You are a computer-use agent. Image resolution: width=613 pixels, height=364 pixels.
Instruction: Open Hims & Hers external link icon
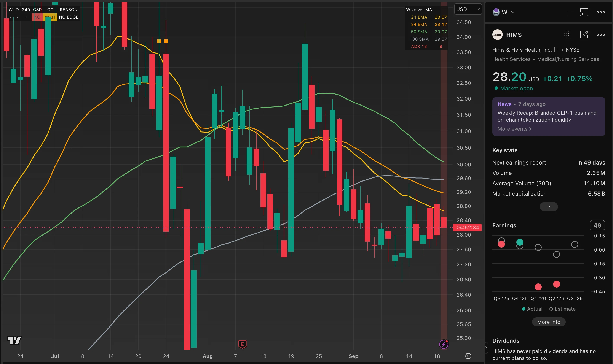[557, 49]
